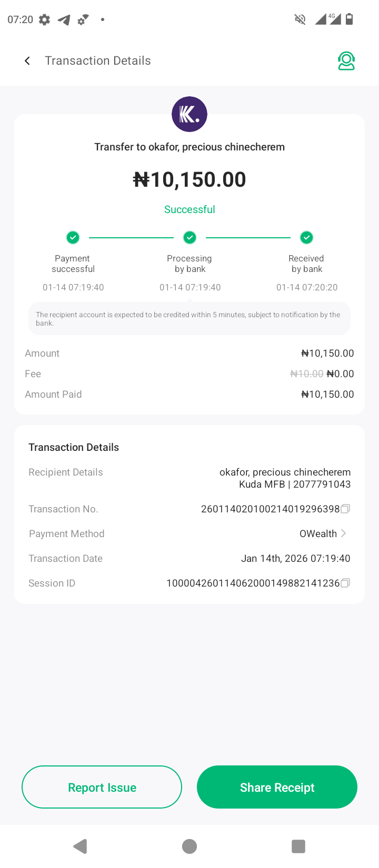Tap the Telegram icon in status bar
This screenshot has width=379, height=868.
tap(64, 20)
